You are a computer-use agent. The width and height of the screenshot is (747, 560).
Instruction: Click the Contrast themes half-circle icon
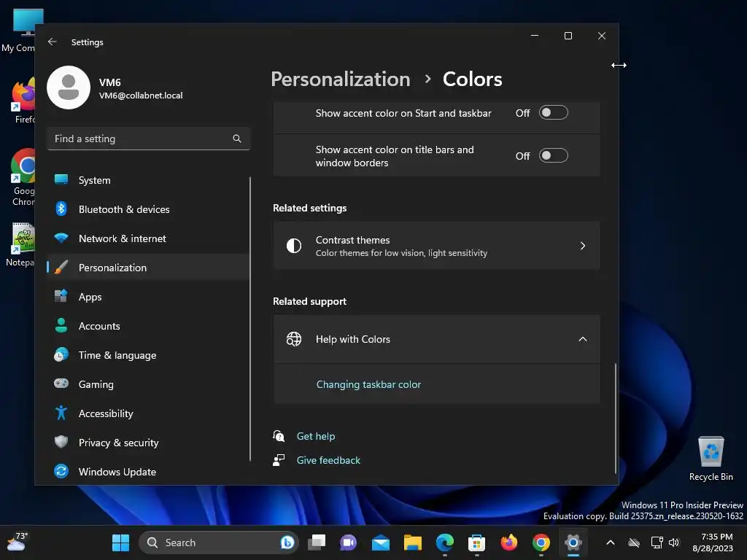[294, 246]
